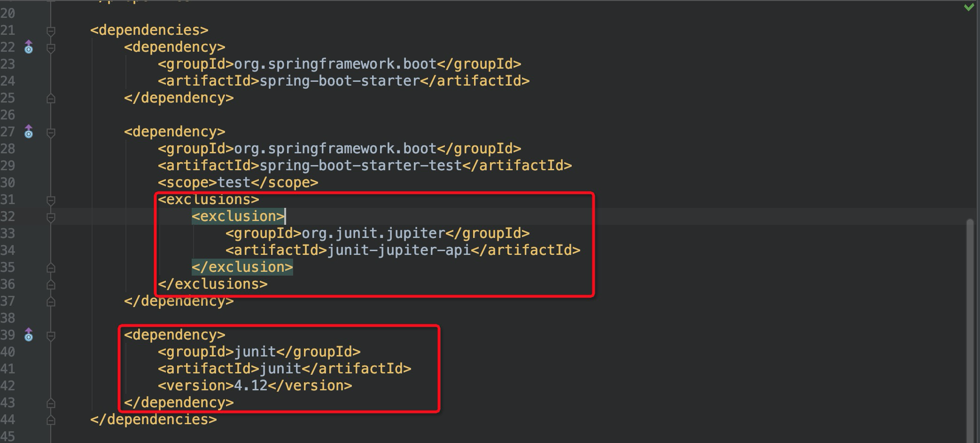The image size is (980, 443).
Task: Click the gutter dependency icon on line 27
Action: [29, 132]
